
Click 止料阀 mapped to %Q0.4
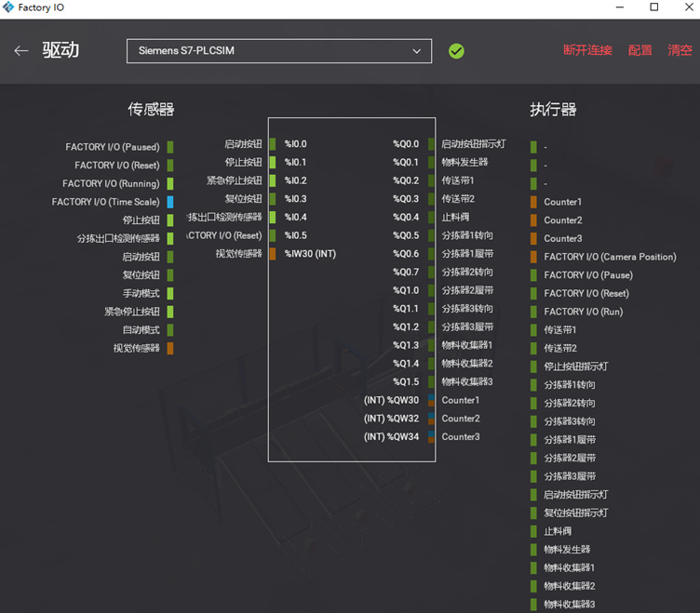pyautogui.click(x=455, y=217)
